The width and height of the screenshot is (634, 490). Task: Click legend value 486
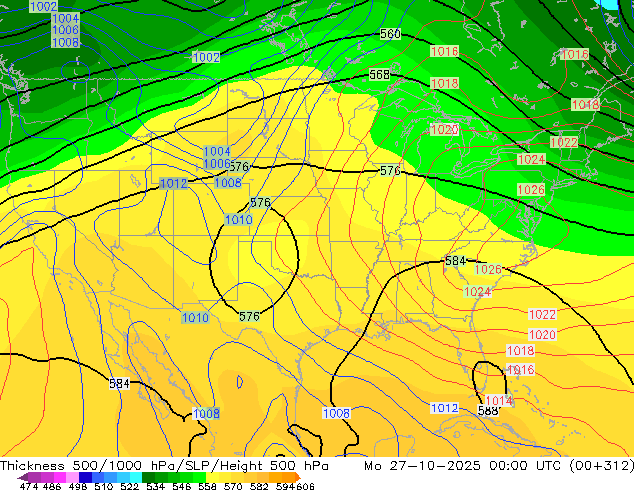tap(51, 486)
